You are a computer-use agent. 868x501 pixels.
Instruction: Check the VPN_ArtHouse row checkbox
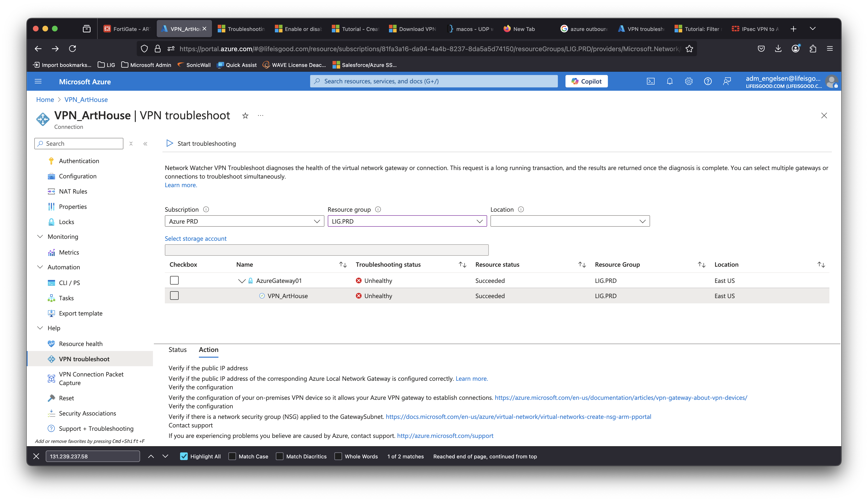point(175,296)
